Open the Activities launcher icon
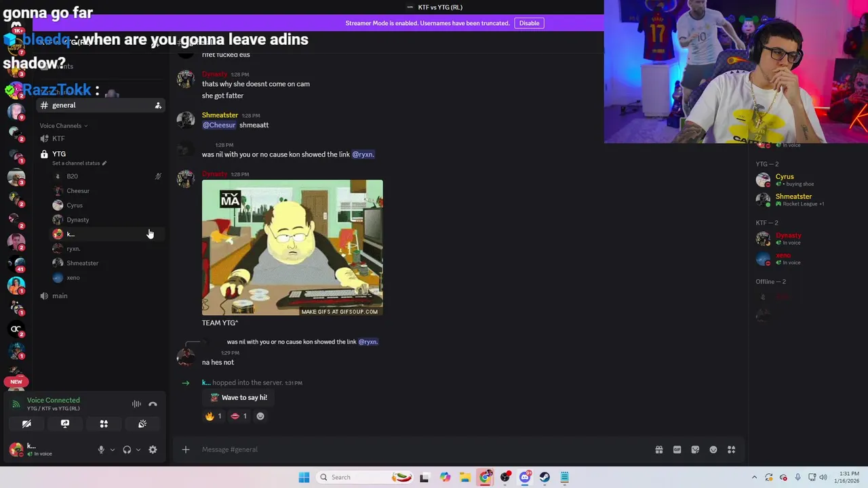868x488 pixels. click(x=104, y=424)
